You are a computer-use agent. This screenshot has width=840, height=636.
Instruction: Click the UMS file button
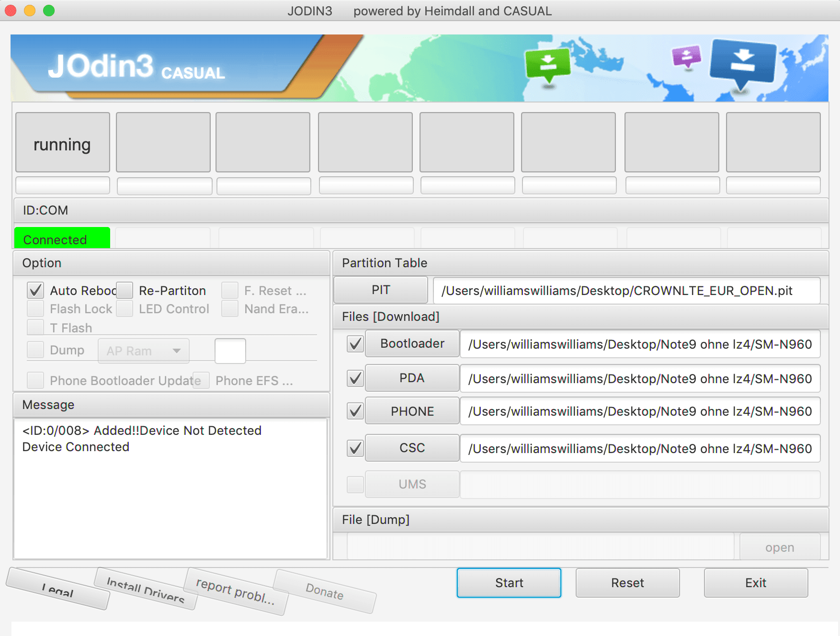[412, 484]
